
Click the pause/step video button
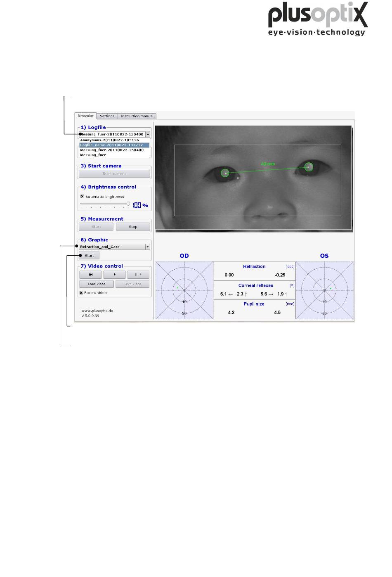point(138,275)
